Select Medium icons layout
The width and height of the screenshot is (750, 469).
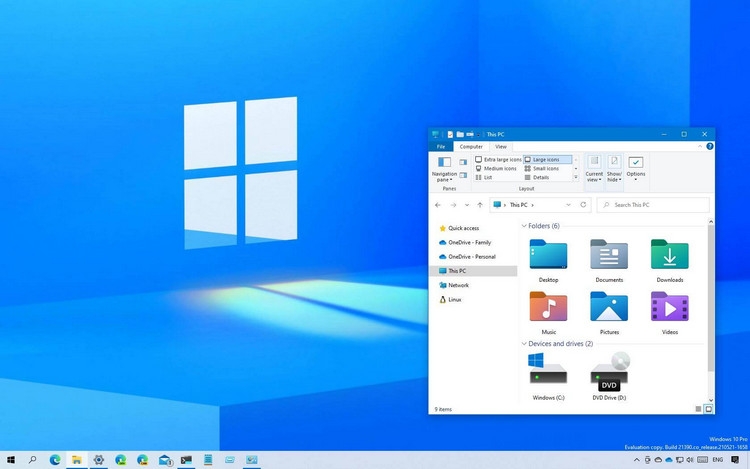(x=496, y=168)
